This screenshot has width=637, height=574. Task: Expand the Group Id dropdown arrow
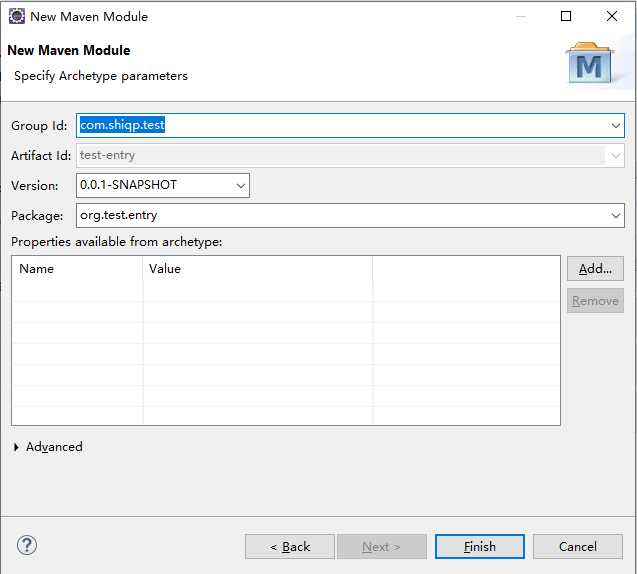pos(616,126)
